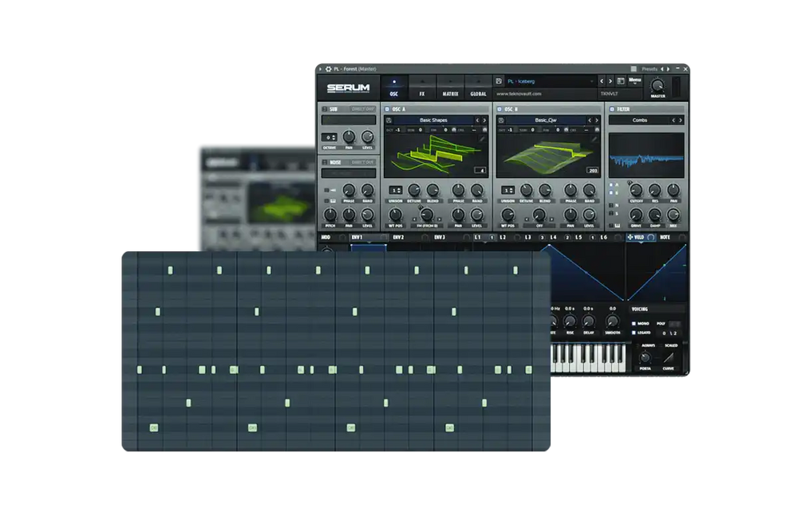Click the portamento Curve shape icon

click(x=668, y=358)
